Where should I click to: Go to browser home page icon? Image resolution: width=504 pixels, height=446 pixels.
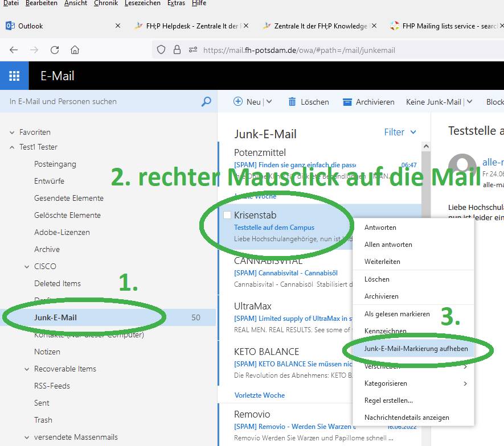coord(75,50)
